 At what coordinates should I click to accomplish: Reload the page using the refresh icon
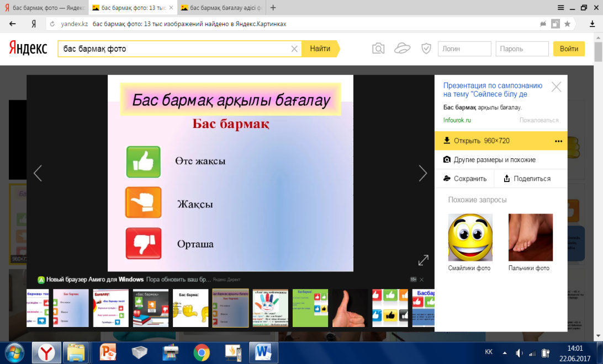52,24
